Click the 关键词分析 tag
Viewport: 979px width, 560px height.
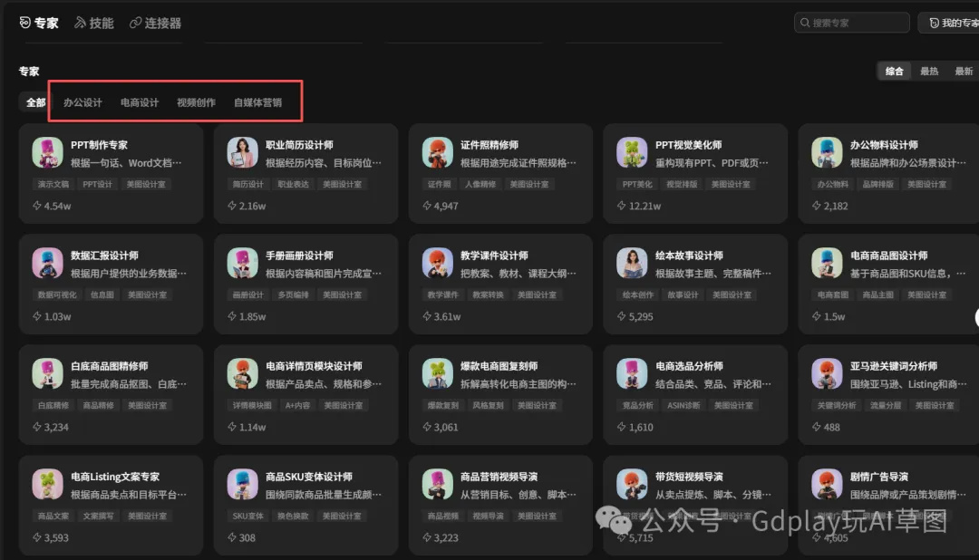click(837, 405)
